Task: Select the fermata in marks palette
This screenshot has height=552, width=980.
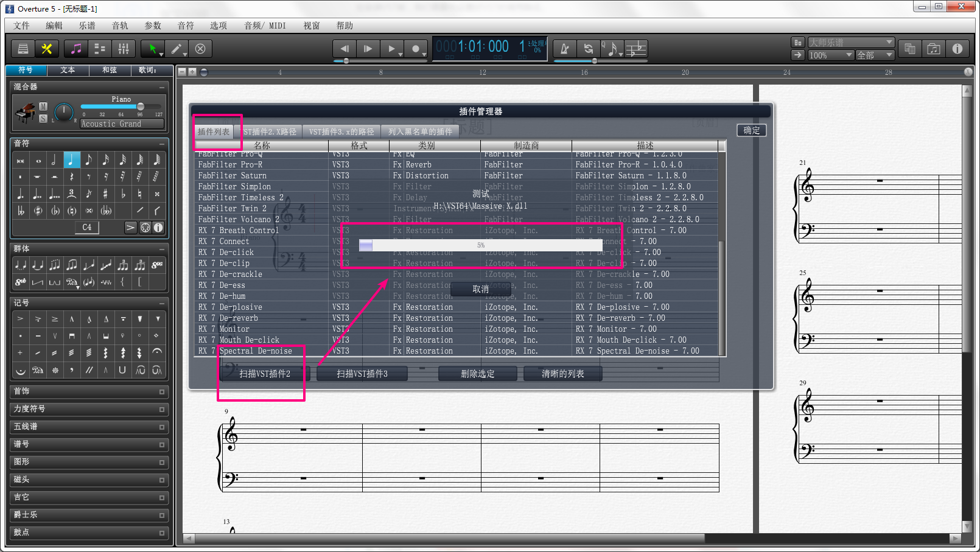Action: (156, 352)
